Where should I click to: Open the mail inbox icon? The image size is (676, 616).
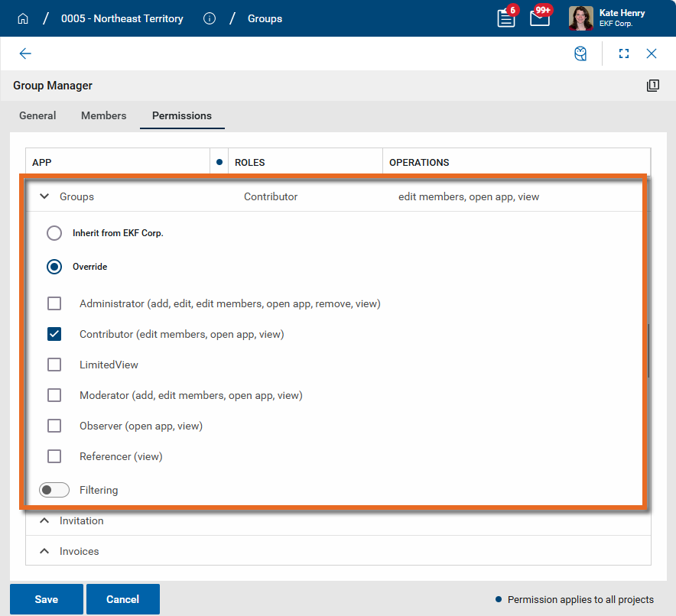point(540,18)
